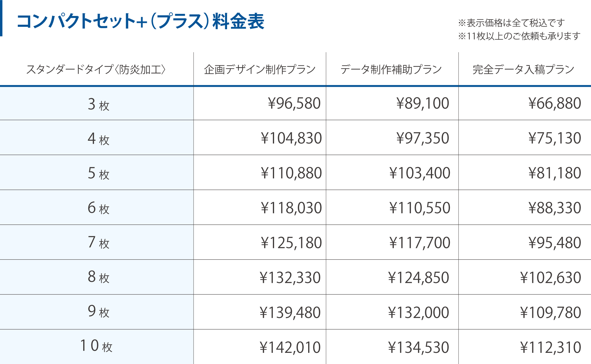Viewport: 591px width, 364px height.
Task: Select the 8枚 row label
Action: [98, 277]
